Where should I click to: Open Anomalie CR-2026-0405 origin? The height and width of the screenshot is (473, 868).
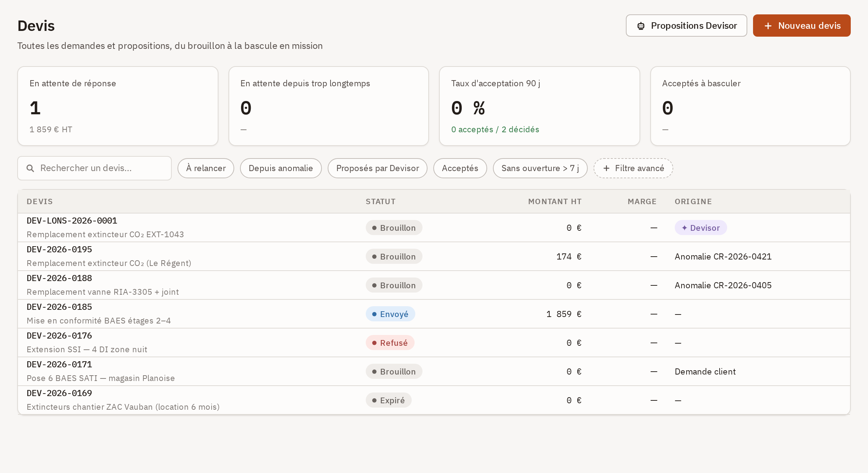click(x=723, y=285)
